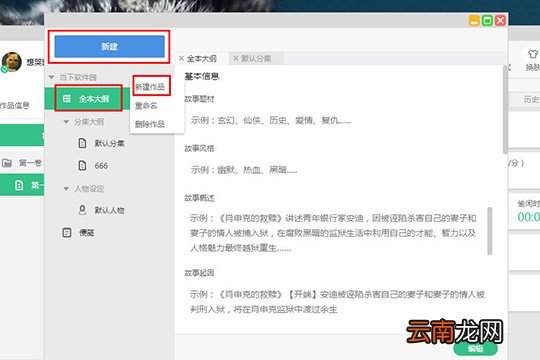Click the 分集大纲 section label
Image resolution: width=540 pixels, height=360 pixels.
pyautogui.click(x=89, y=122)
